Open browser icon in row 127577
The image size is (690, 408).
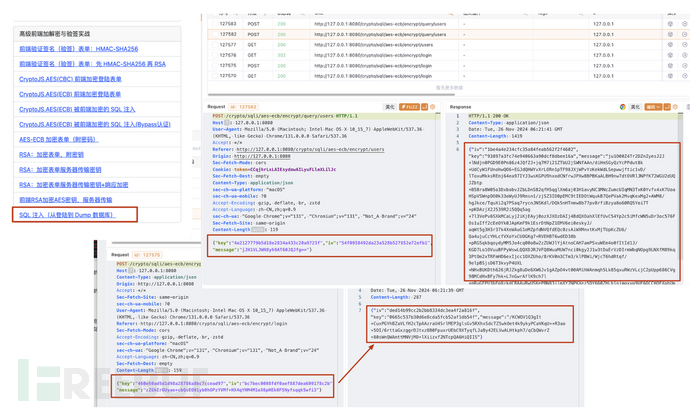click(670, 44)
